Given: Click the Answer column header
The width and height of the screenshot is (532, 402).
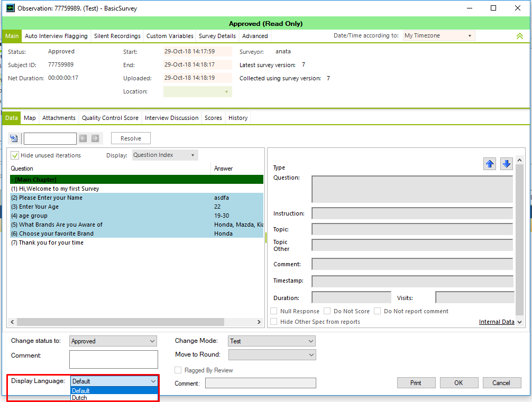Looking at the screenshot, I should pos(237,169).
